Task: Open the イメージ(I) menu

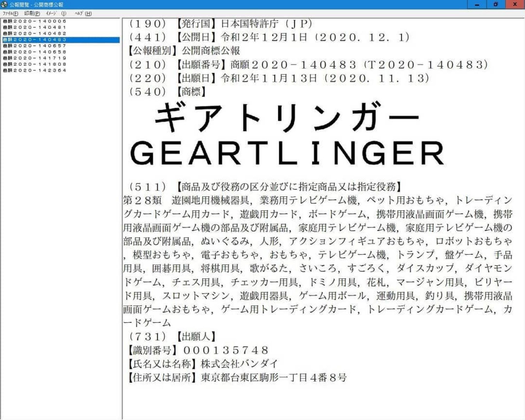Action: pos(56,13)
